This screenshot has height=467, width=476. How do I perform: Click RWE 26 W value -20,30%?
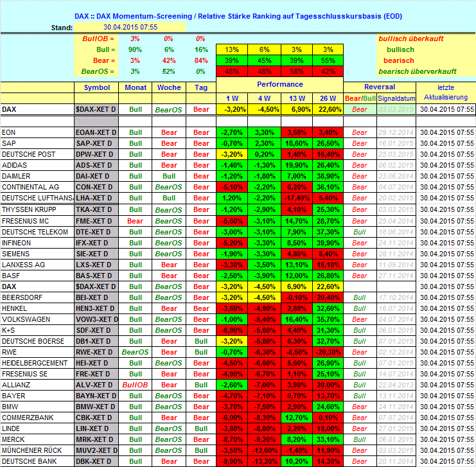point(328,352)
